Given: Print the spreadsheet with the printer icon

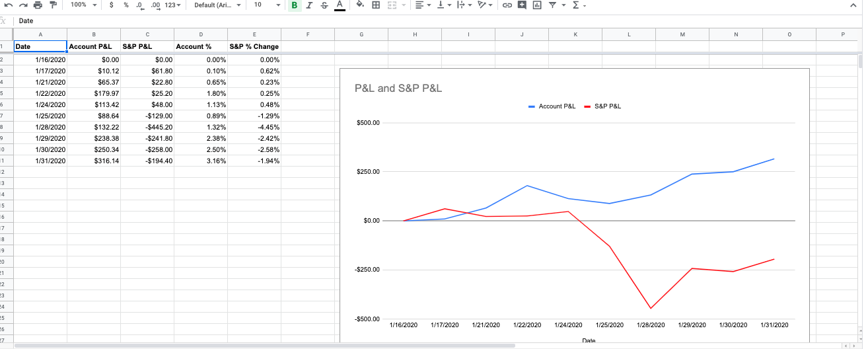Looking at the screenshot, I should click(38, 5).
